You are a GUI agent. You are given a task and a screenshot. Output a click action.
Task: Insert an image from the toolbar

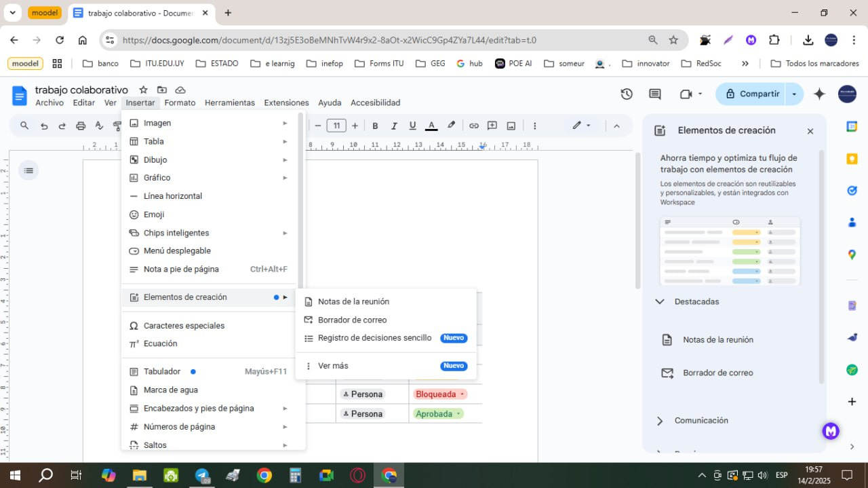(x=511, y=126)
